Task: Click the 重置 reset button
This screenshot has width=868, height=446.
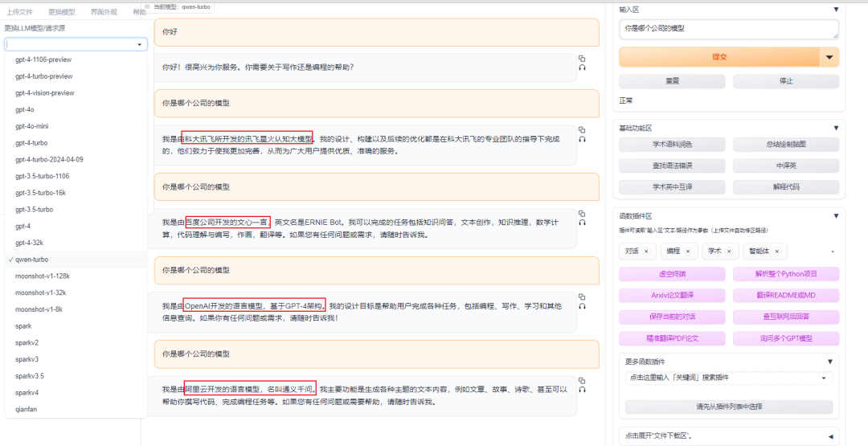Action: pos(672,81)
